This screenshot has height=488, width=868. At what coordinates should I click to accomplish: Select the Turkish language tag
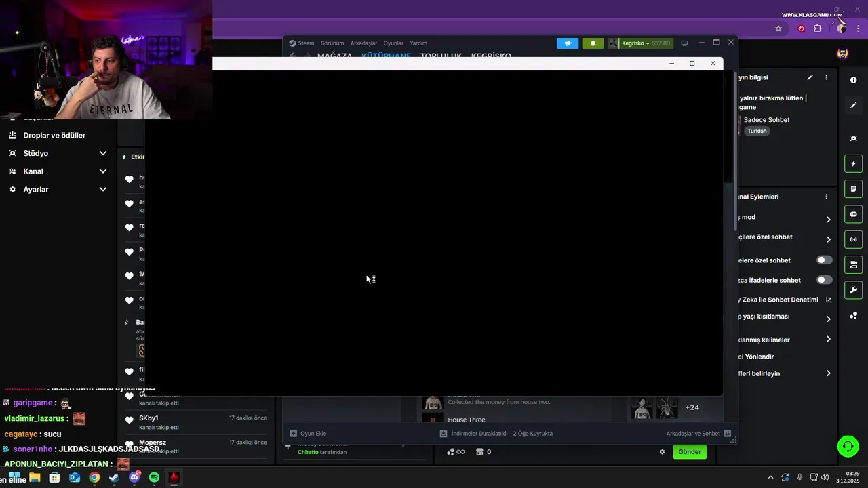coord(757,131)
